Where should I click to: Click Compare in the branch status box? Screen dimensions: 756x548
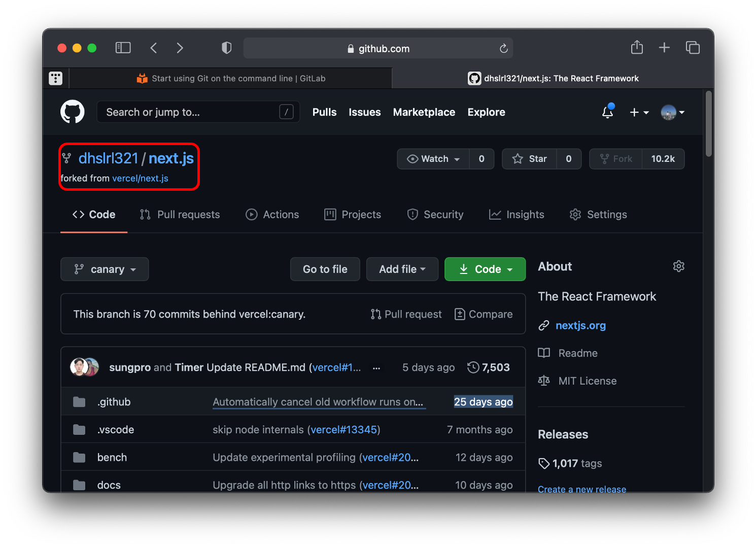pos(484,314)
